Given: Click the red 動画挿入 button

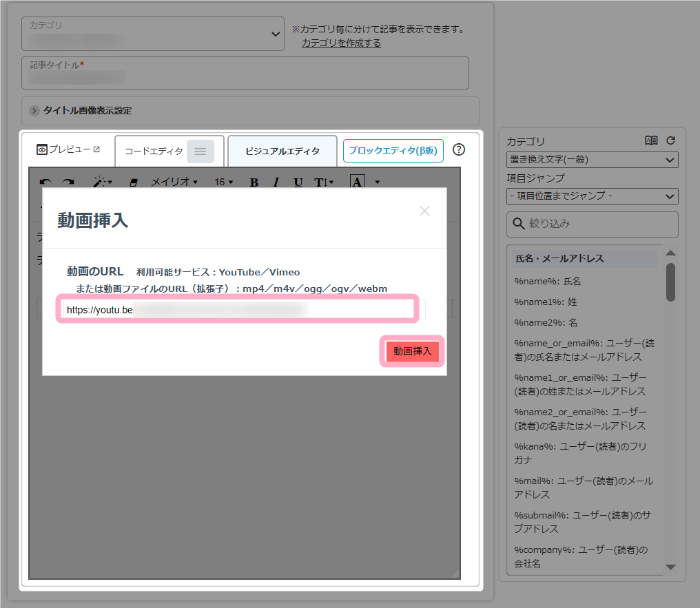Looking at the screenshot, I should click(412, 351).
